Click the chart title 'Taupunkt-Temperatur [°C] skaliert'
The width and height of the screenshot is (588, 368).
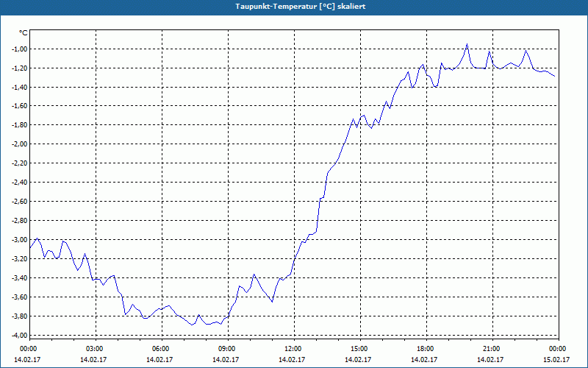pyautogui.click(x=301, y=7)
